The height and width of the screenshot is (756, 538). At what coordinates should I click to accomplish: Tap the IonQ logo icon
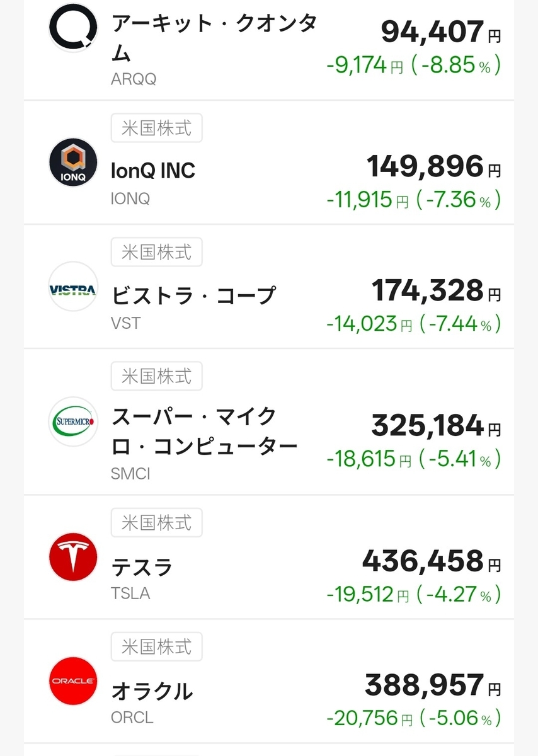pos(73,163)
